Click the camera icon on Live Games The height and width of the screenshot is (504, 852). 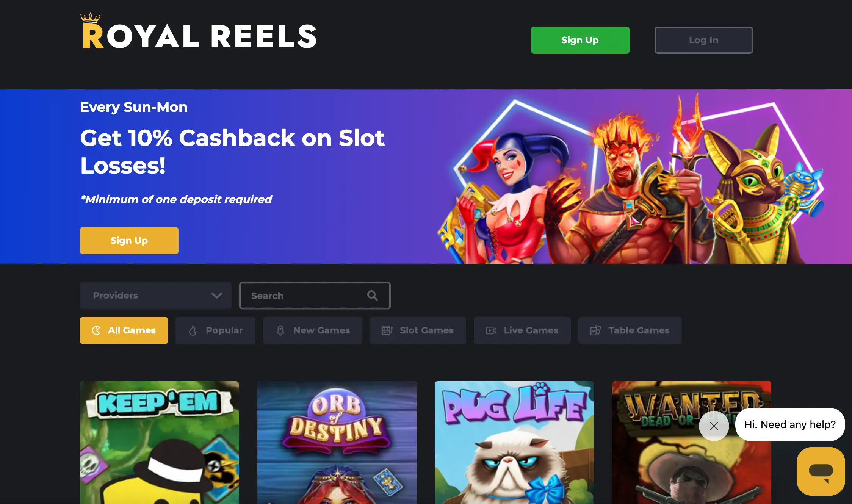point(491,330)
